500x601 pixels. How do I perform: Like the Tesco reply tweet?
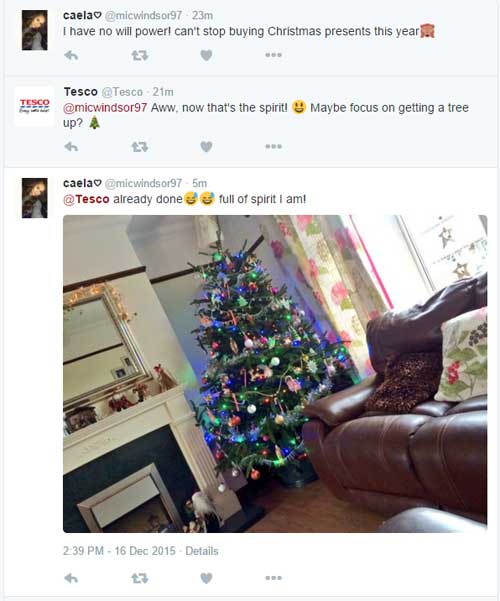tap(206, 147)
